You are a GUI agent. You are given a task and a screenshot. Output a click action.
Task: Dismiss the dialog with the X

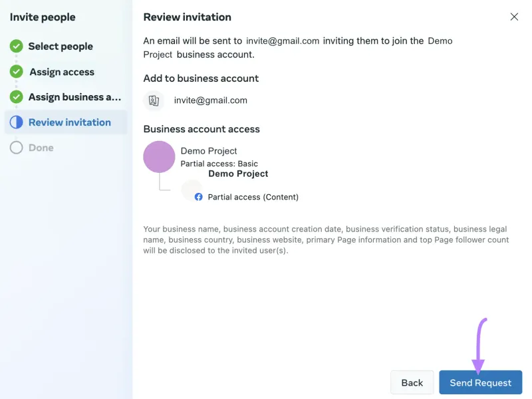point(514,17)
